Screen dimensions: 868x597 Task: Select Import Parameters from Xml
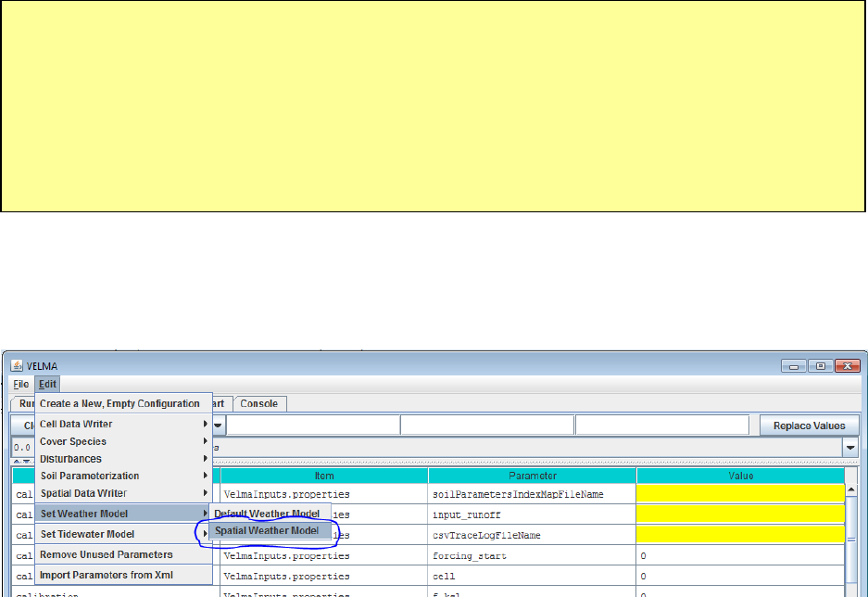tap(123, 575)
